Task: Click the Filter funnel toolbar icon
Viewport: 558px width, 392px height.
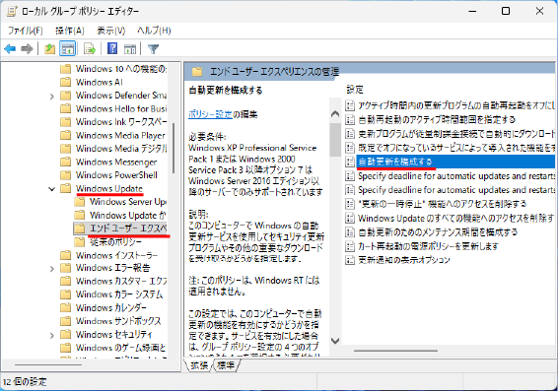Action: click(x=153, y=48)
